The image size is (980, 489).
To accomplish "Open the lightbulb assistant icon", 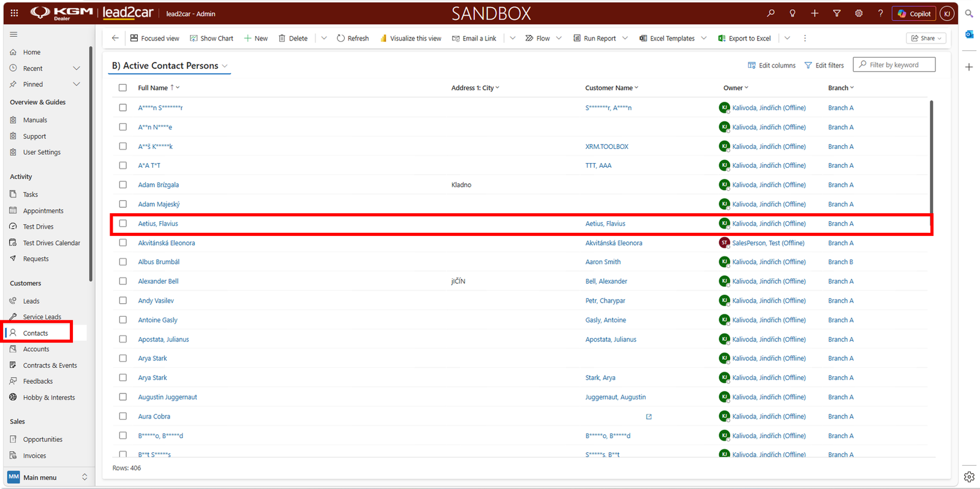I will tap(793, 13).
